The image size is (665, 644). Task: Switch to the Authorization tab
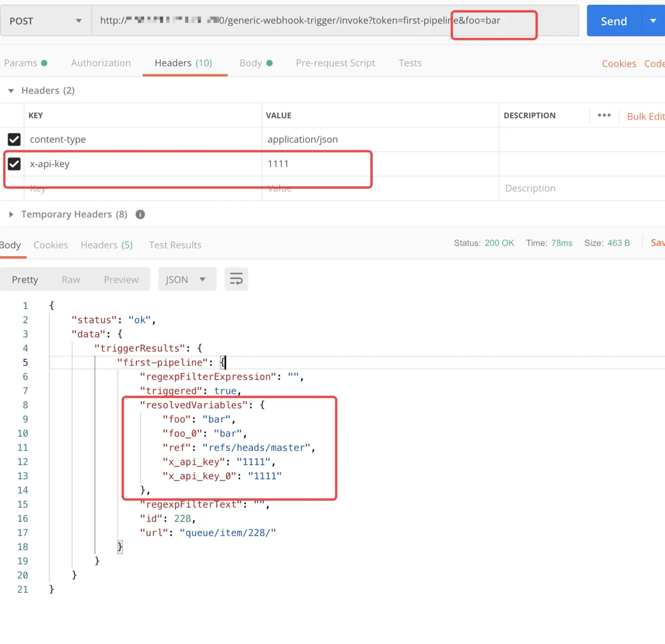coord(101,63)
